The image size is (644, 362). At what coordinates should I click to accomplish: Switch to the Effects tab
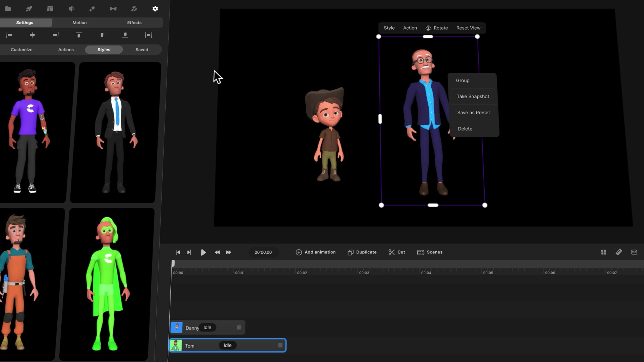[134, 22]
